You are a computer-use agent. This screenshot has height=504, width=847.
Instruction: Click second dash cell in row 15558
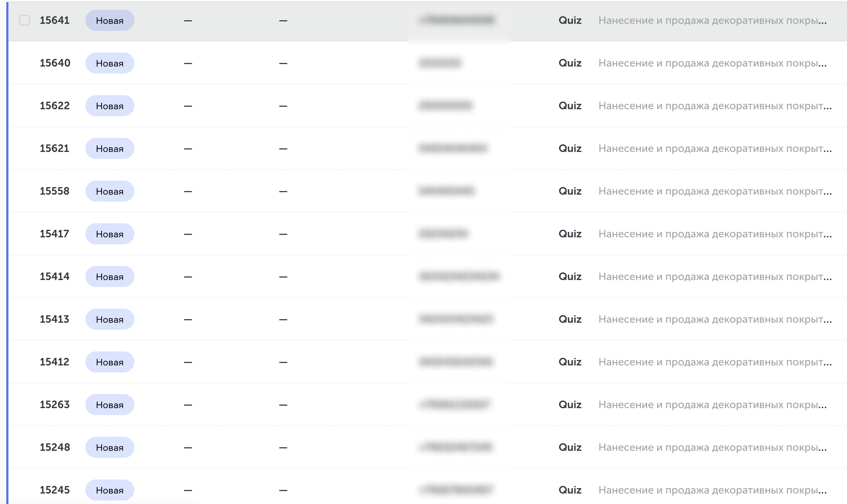[283, 191]
